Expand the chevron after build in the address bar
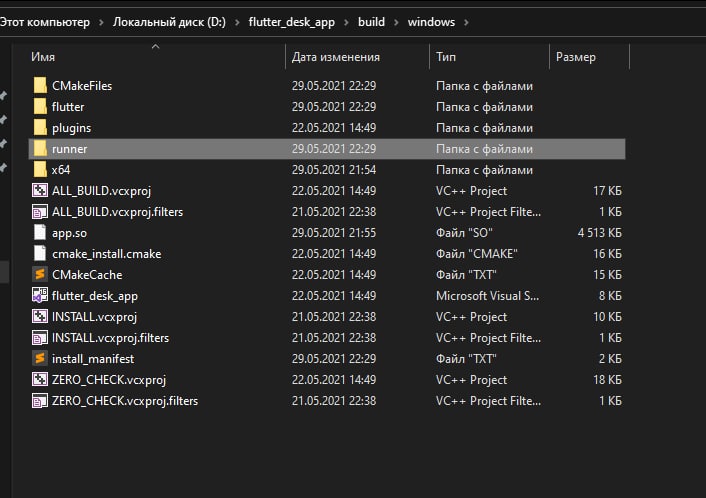706x498 pixels. 396,22
